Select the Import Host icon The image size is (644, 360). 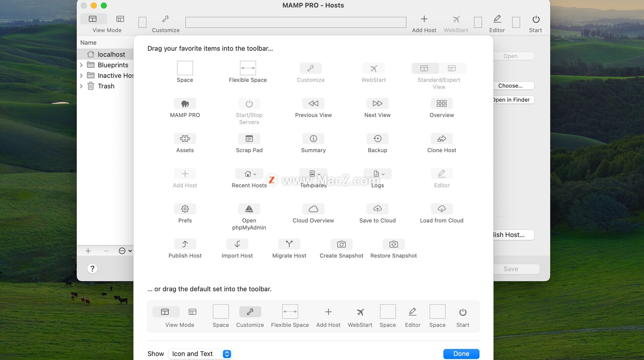pos(237,244)
